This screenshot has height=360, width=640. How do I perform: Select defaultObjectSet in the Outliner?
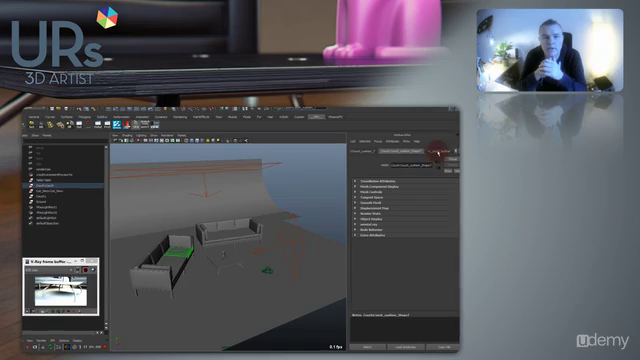tap(47, 223)
